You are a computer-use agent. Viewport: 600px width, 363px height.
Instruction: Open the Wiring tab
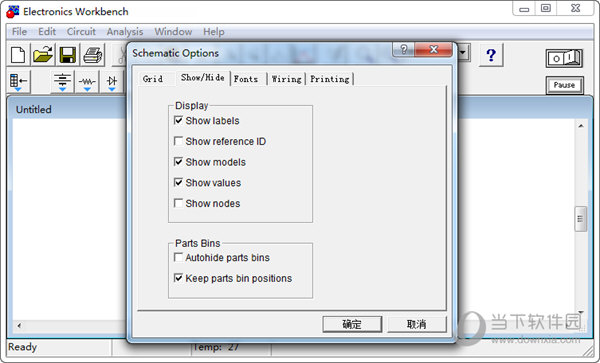point(286,79)
